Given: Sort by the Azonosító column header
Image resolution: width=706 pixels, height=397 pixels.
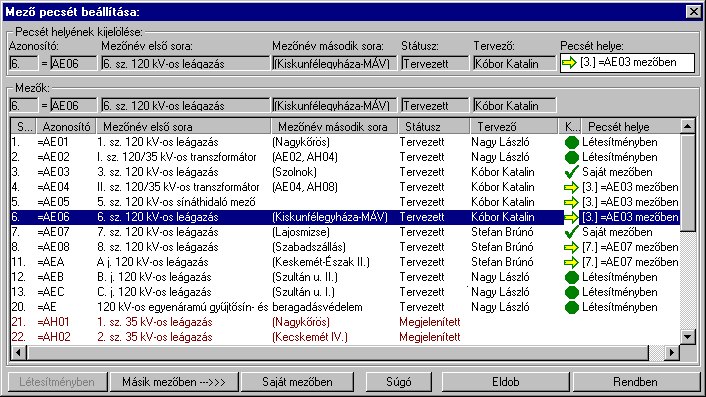Looking at the screenshot, I should 66,127.
